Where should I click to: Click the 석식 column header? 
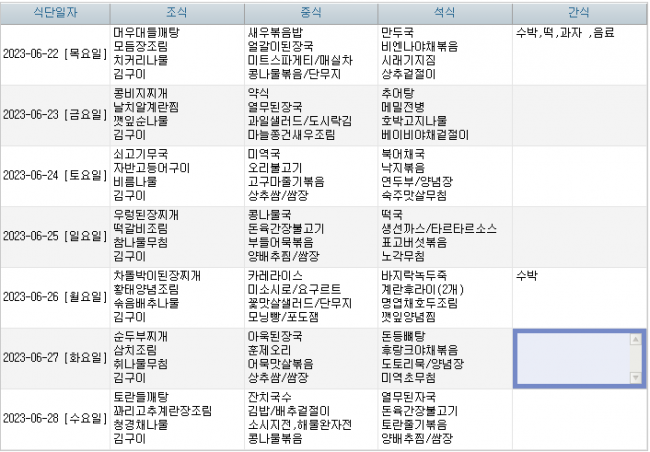point(445,13)
